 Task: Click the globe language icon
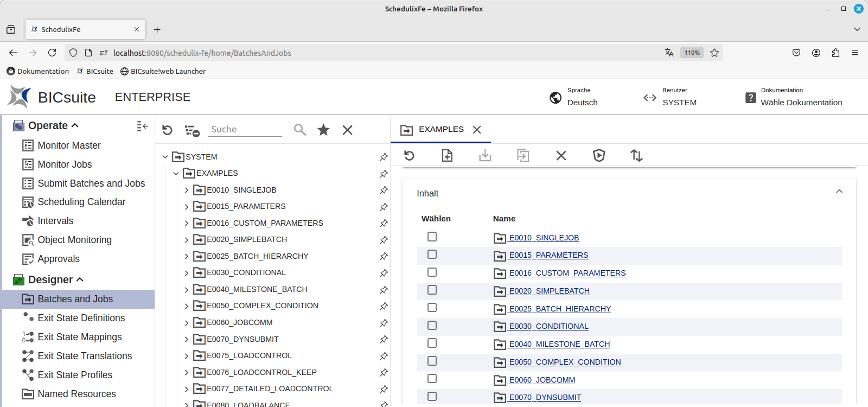click(x=556, y=98)
